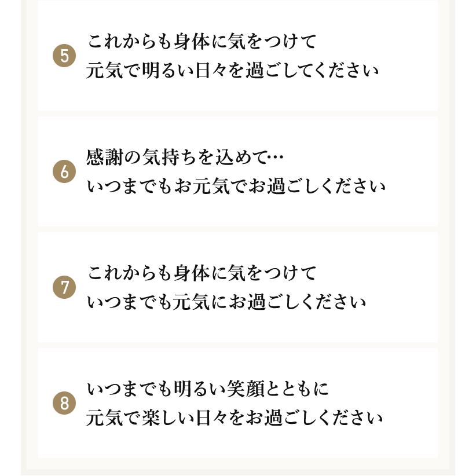Screen dimensions: 476x476
Task: Click the word 笑顔 in message 8
Action: point(244,389)
